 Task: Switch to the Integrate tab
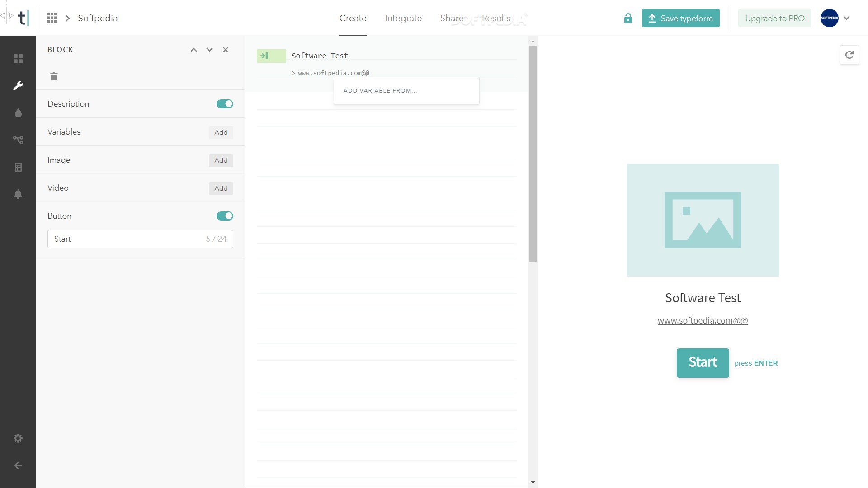coord(403,18)
